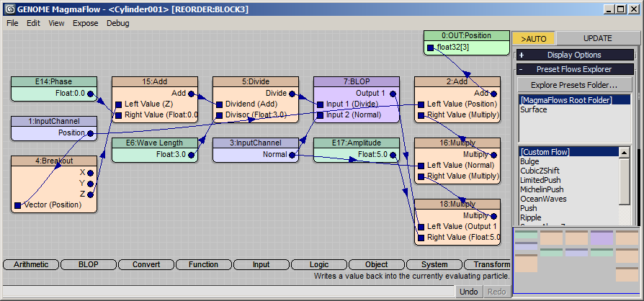This screenshot has height=301, width=644.
Task: Select the Bulge preset
Action: (529, 161)
